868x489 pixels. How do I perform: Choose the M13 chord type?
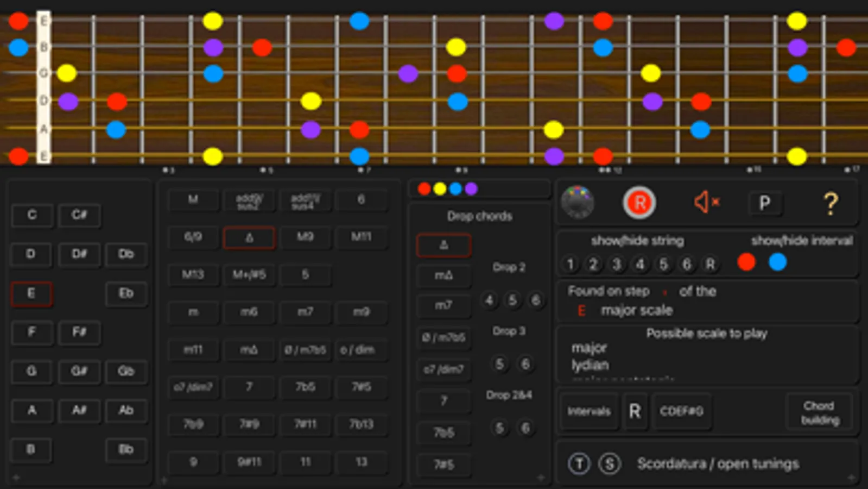[x=193, y=274]
